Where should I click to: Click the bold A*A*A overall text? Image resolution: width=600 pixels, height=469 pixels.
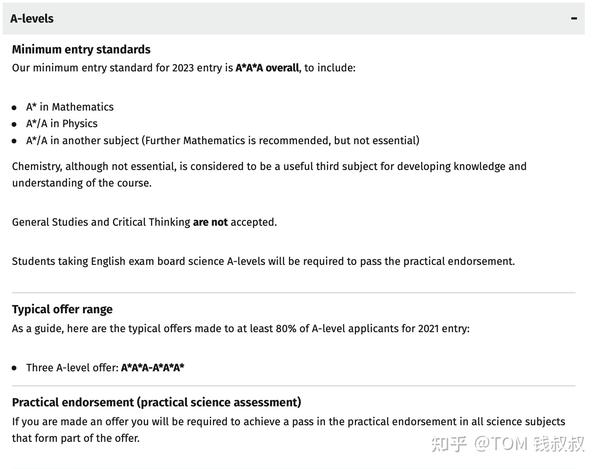click(x=267, y=68)
